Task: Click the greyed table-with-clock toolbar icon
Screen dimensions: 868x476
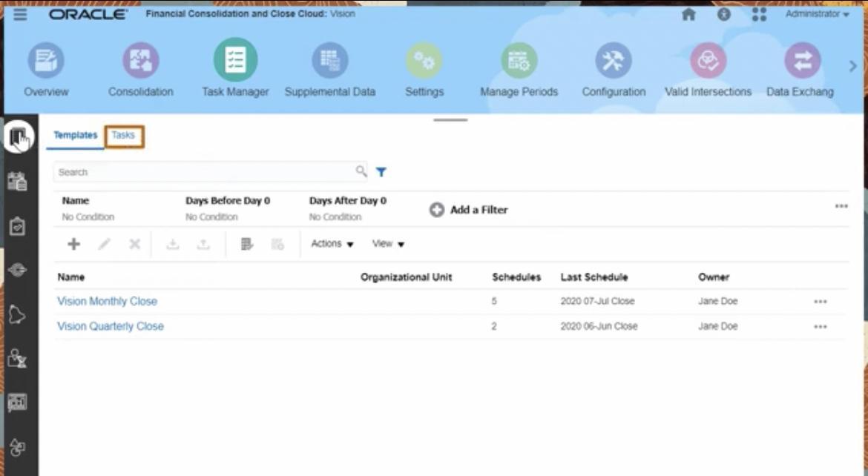Action: point(277,244)
